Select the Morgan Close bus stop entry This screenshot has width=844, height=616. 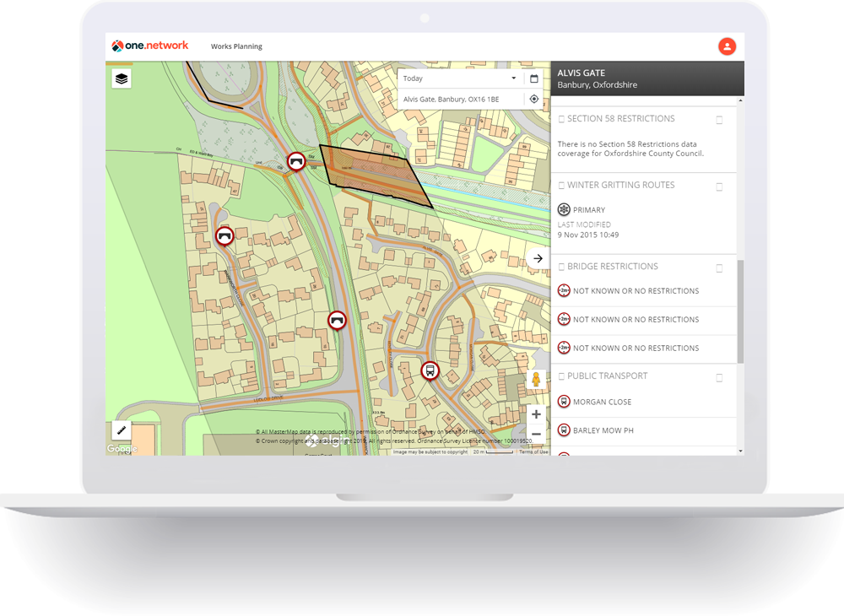(602, 403)
